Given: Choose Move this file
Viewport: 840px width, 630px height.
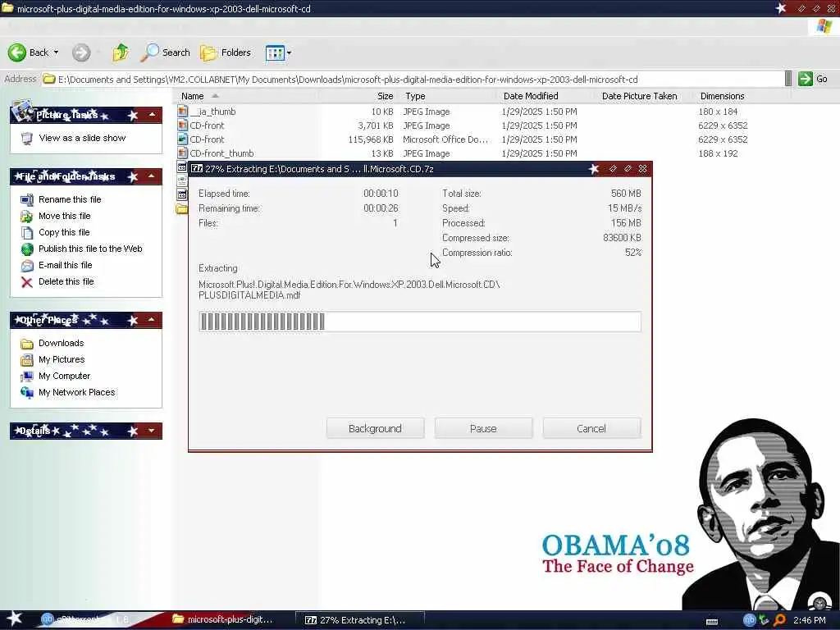Looking at the screenshot, I should (x=64, y=216).
